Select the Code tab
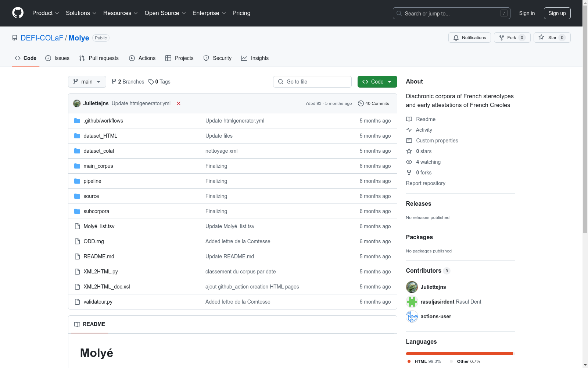This screenshot has height=368, width=588. 26,58
